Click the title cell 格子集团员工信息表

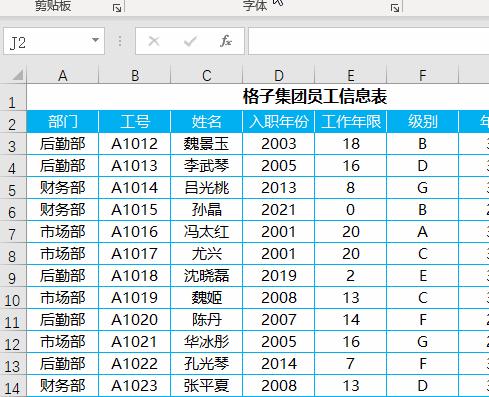coord(315,96)
